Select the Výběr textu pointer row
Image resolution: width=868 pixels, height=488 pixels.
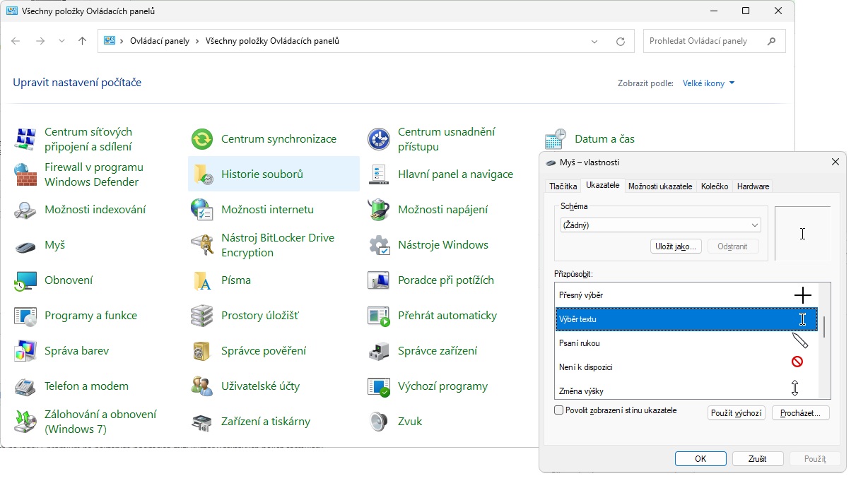[x=686, y=319]
